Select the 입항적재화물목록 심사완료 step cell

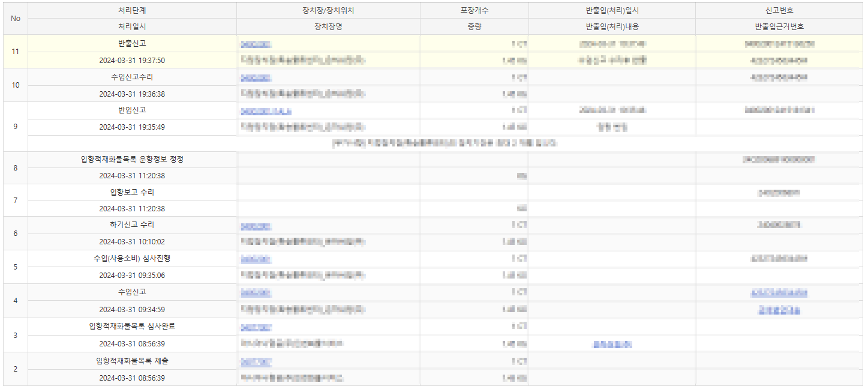132,327
